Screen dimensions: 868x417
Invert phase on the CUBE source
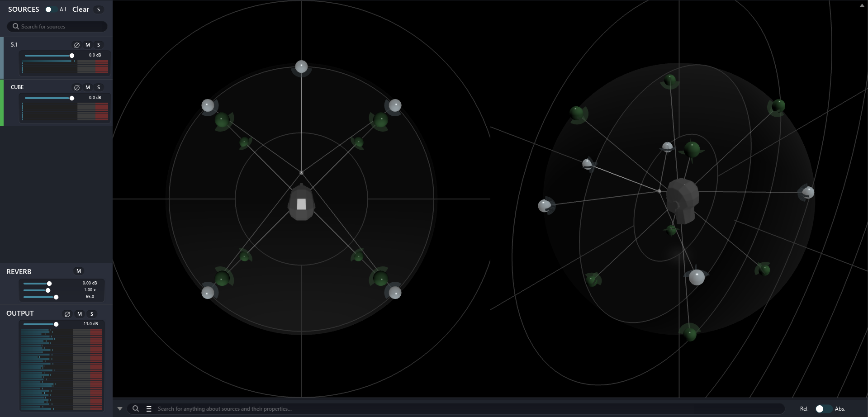[x=77, y=88]
